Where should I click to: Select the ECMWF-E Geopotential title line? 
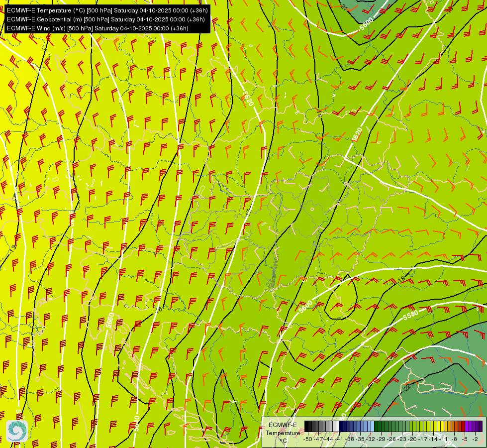pyautogui.click(x=105, y=19)
